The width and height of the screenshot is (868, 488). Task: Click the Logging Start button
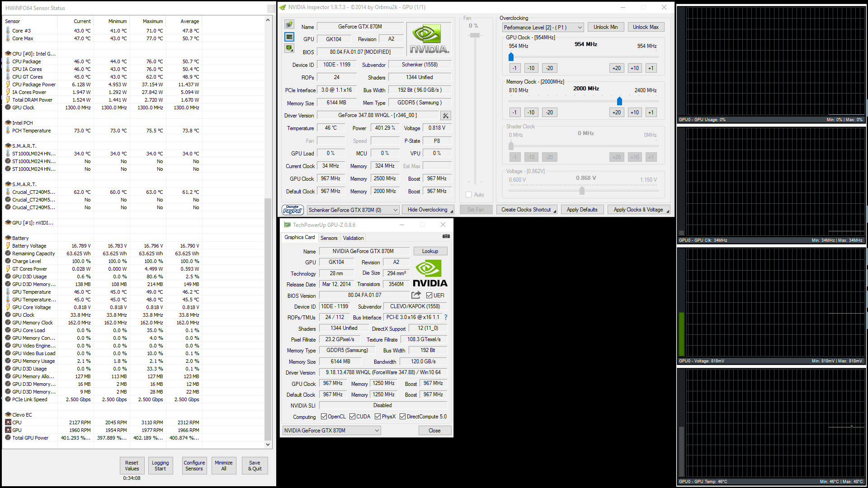[160, 465]
